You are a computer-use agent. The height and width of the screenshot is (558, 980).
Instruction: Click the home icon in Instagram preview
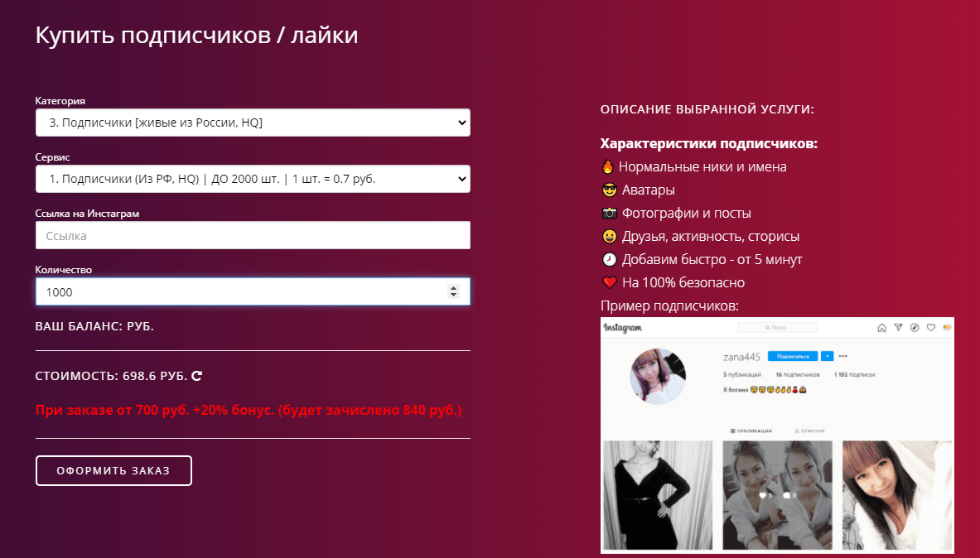882,327
